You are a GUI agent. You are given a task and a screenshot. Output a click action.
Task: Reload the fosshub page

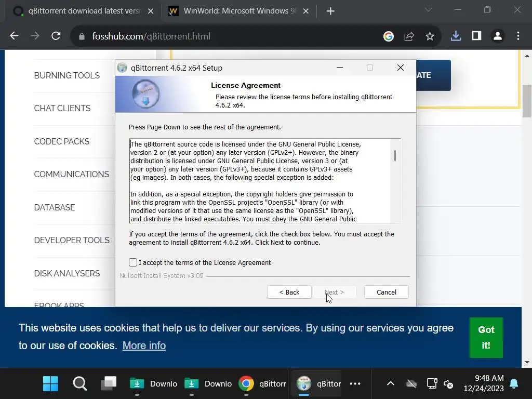click(x=56, y=36)
